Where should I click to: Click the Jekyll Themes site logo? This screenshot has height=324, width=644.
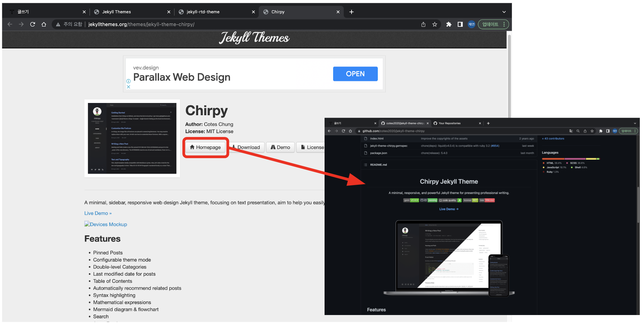(x=254, y=38)
